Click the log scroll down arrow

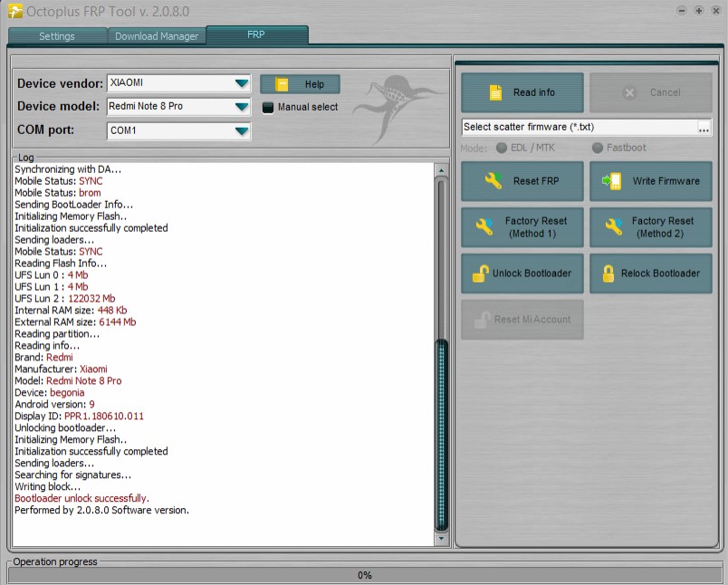[x=441, y=539]
